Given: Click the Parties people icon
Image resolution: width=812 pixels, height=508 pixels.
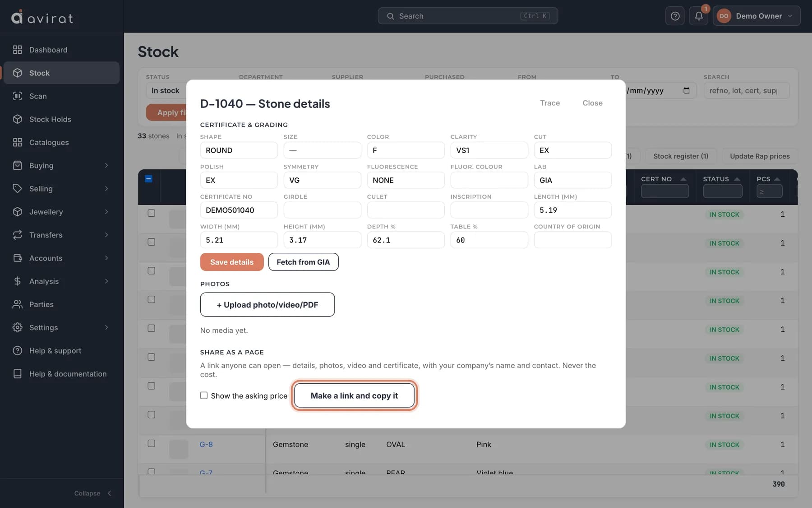Looking at the screenshot, I should tap(17, 304).
